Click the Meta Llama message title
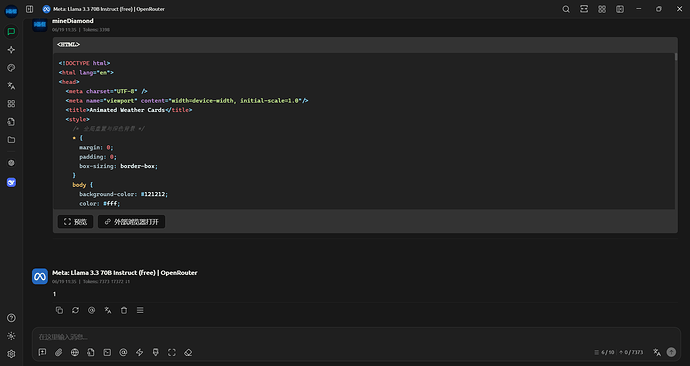 click(125, 273)
